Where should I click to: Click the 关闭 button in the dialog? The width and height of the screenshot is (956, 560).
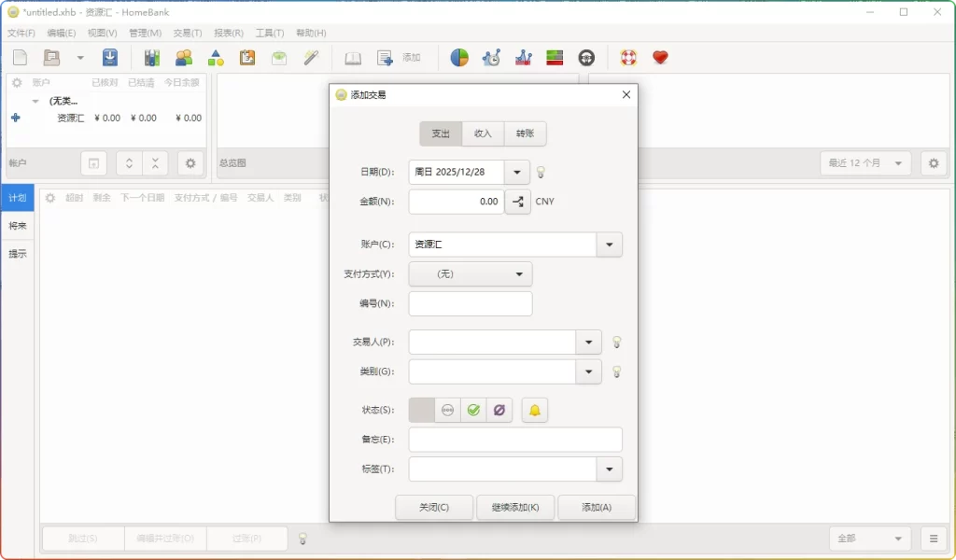[434, 507]
